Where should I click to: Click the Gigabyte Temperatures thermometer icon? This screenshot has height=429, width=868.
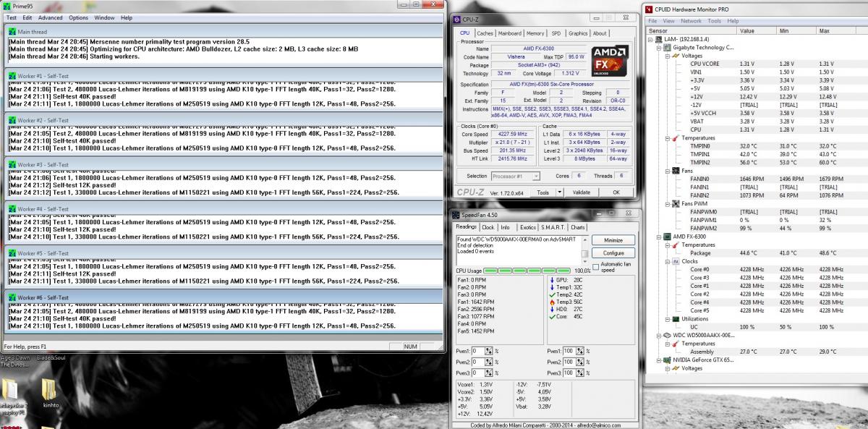coord(676,137)
